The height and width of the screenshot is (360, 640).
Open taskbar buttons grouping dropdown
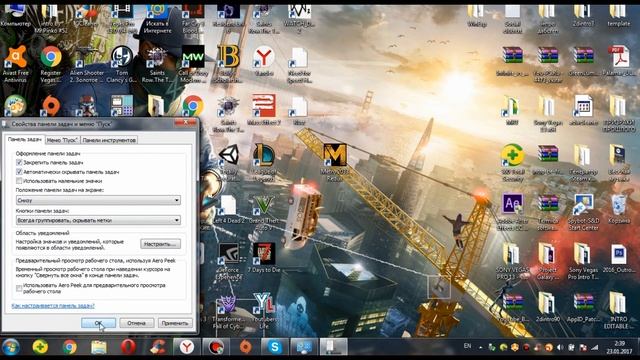point(98,220)
